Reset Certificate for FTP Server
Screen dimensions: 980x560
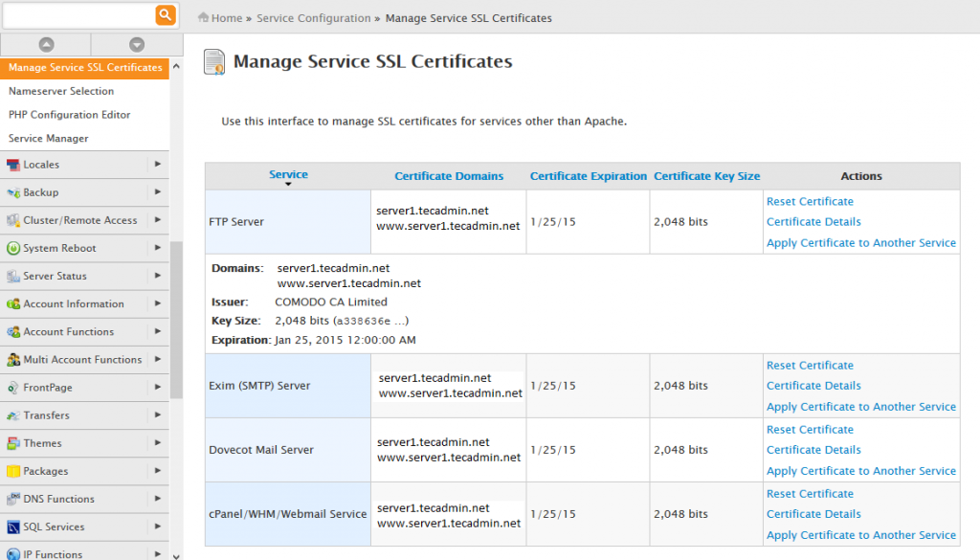(810, 201)
